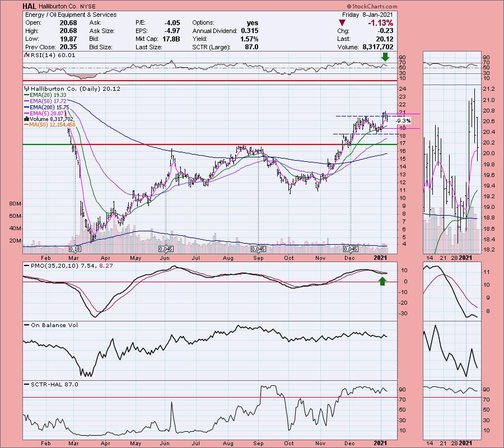This screenshot has height=448, width=504.
Task: Click 'Energy / Oil Equipment & Services' sector label
Action: coord(71,15)
